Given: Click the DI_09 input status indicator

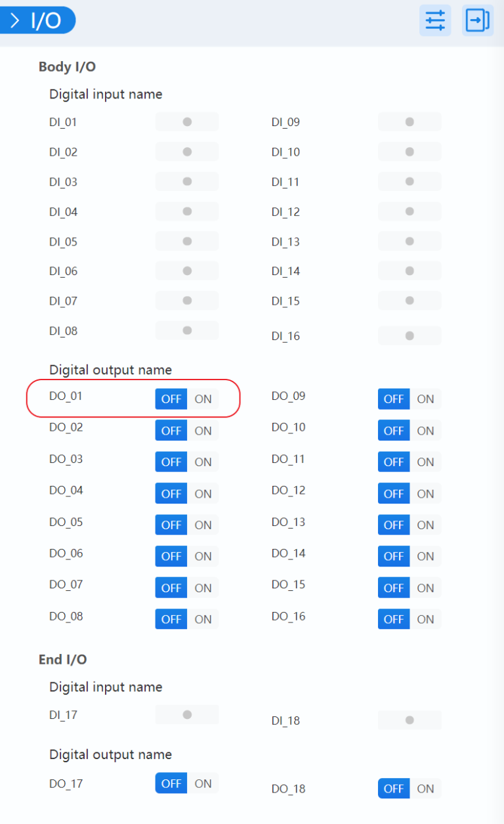Looking at the screenshot, I should [409, 122].
